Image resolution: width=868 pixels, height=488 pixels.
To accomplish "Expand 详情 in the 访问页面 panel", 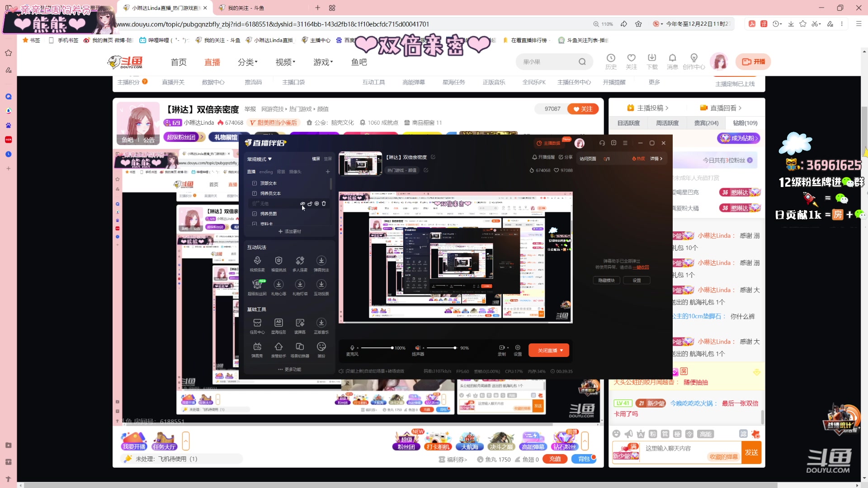I will 656,159.
